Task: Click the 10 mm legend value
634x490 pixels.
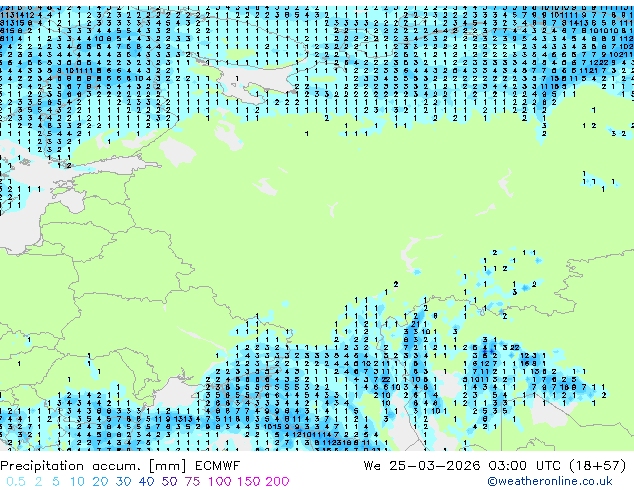Action: [77, 482]
